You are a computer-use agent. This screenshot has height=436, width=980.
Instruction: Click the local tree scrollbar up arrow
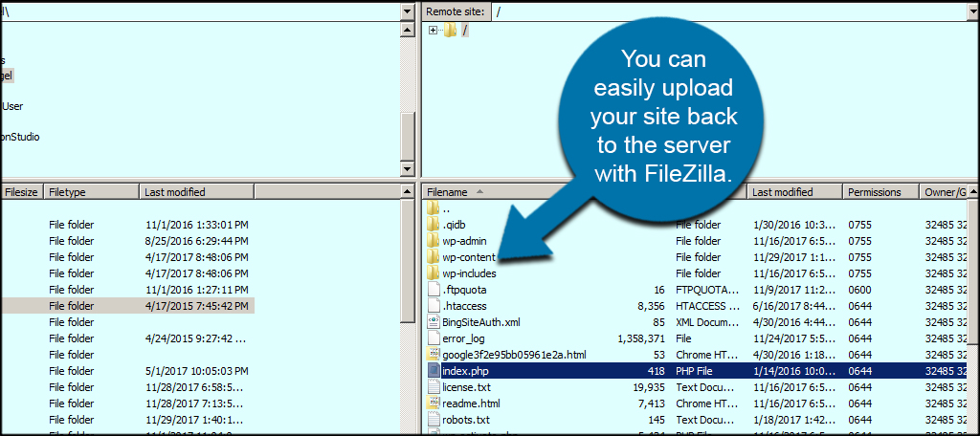point(408,30)
